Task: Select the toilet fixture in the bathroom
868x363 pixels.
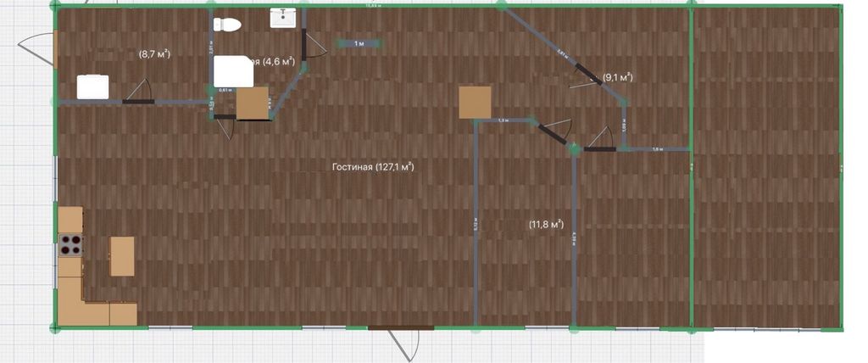Action: (x=227, y=25)
